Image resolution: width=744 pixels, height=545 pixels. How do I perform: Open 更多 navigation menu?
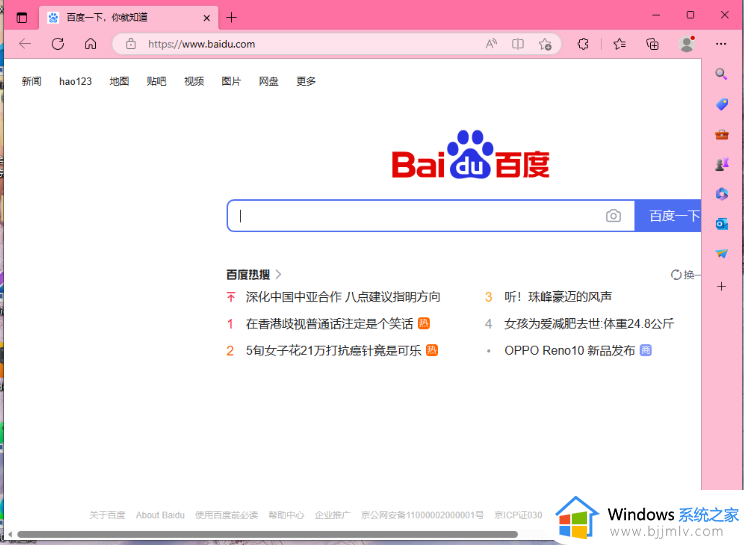click(x=306, y=82)
